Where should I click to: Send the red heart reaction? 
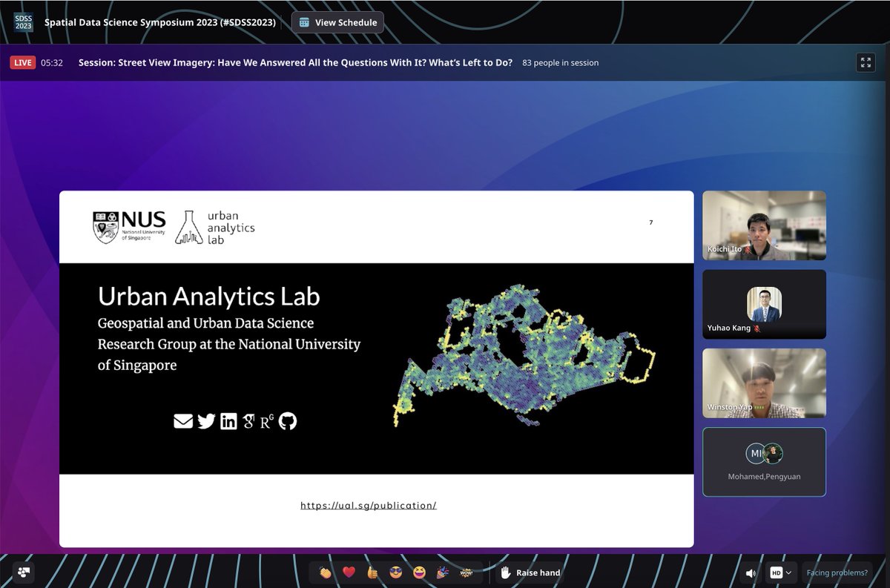pyautogui.click(x=349, y=572)
